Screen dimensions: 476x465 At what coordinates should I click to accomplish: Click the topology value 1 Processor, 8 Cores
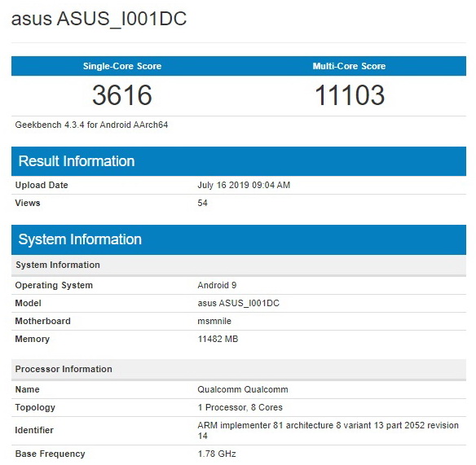[x=240, y=407]
